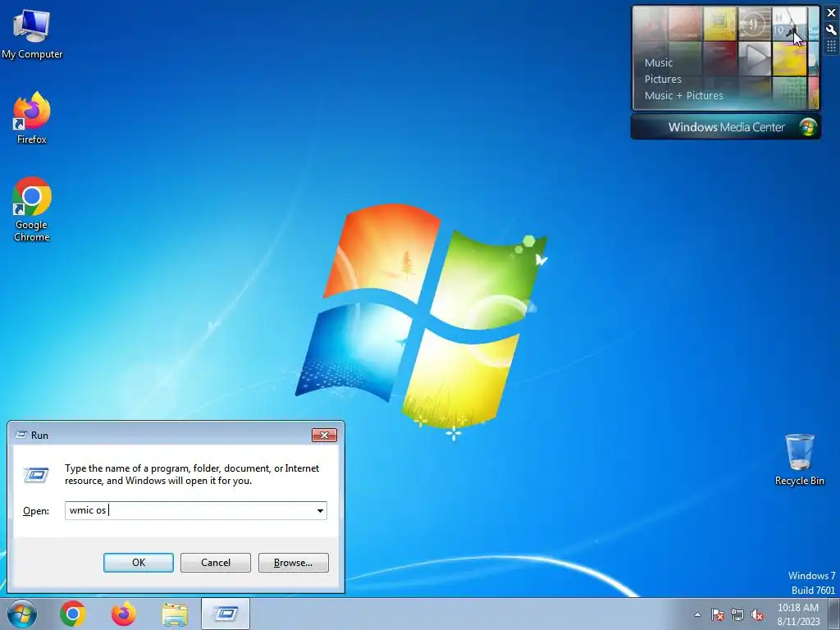Screen dimensions: 840x630
Task: Click the Open text field
Action: tap(189, 510)
